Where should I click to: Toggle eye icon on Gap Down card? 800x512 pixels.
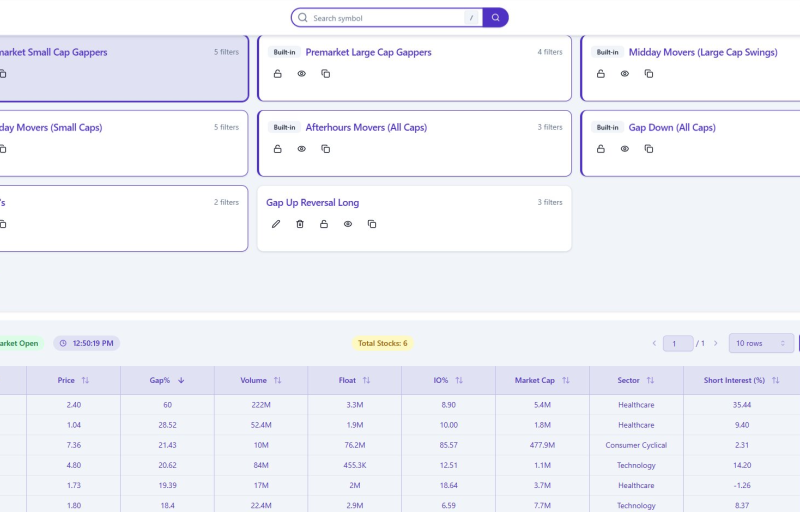[625, 149]
